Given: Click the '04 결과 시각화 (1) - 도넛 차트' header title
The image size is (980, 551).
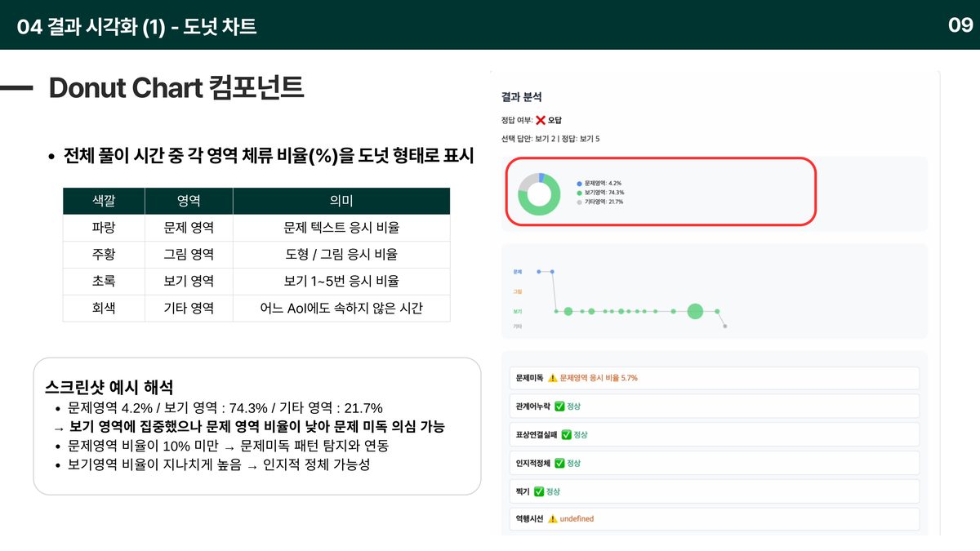Looking at the screenshot, I should [x=137, y=26].
